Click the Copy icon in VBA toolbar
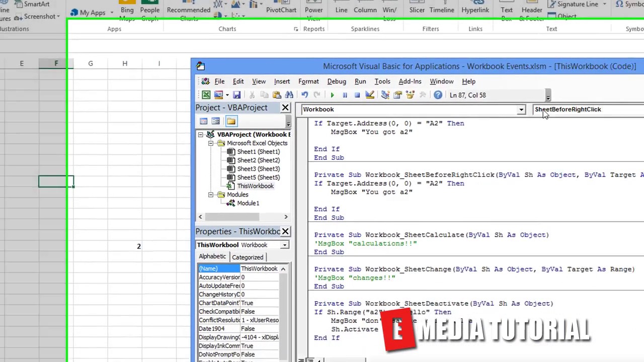Viewport: 644px width, 362px height. [264, 95]
